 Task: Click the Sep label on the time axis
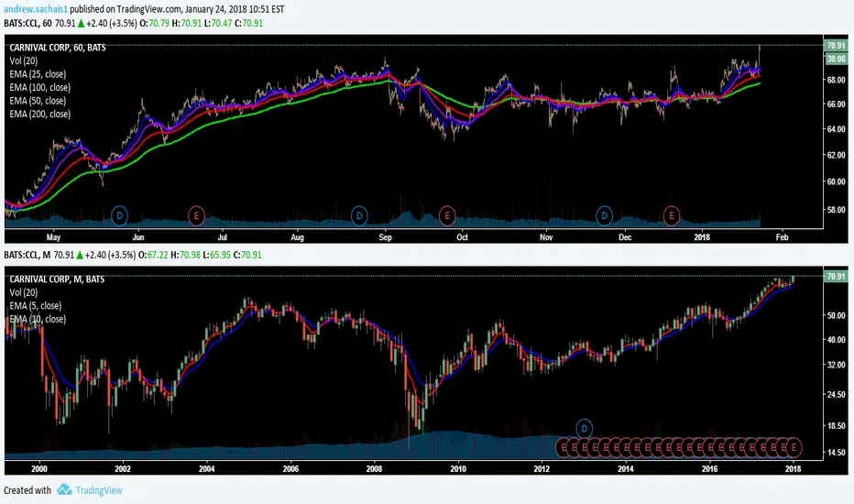[385, 237]
